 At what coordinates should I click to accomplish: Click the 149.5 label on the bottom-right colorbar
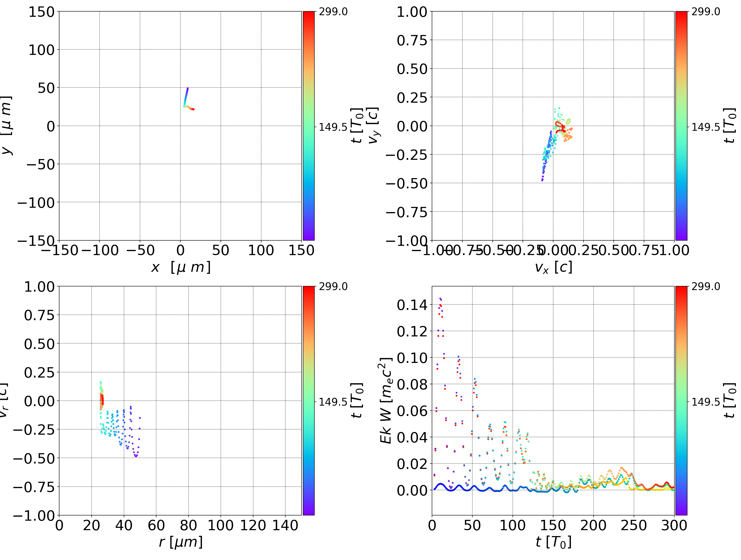(x=705, y=401)
